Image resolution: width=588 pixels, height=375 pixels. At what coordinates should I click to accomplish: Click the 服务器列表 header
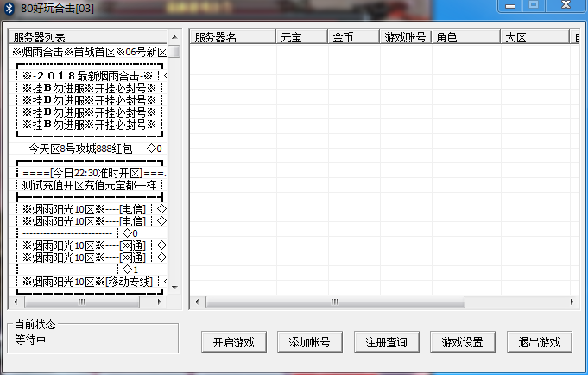pyautogui.click(x=88, y=37)
